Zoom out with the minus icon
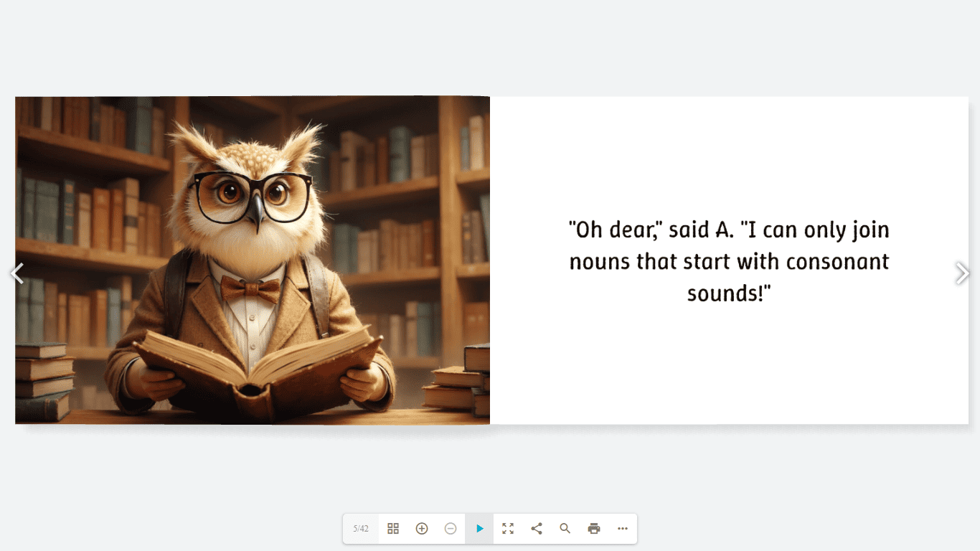Viewport: 980px width, 551px height. (x=451, y=529)
